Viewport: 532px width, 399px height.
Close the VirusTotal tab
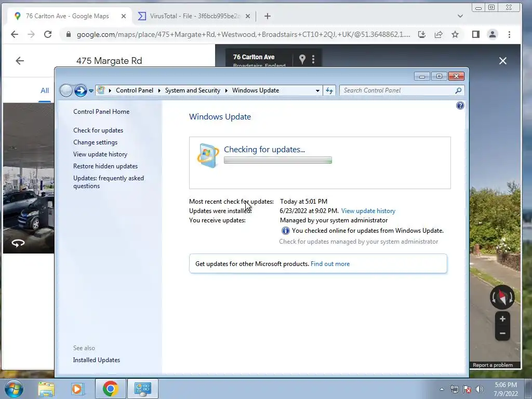point(248,16)
